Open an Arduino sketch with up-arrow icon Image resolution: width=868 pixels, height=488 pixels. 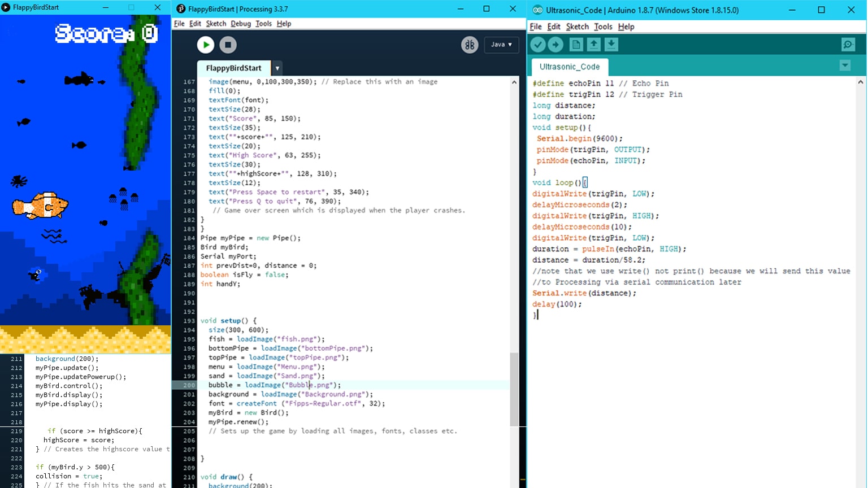(593, 45)
